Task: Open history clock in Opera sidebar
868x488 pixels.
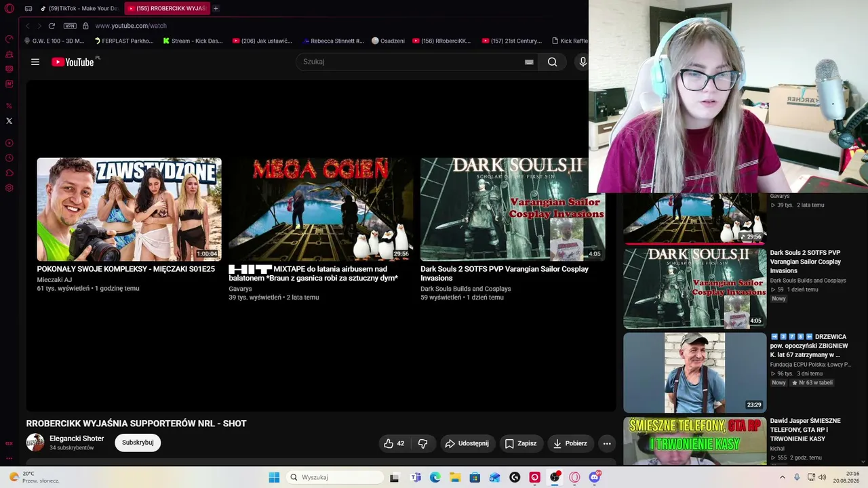Action: coord(9,158)
